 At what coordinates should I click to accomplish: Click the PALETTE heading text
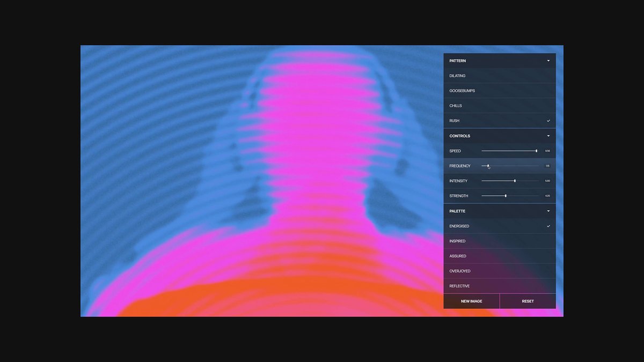pyautogui.click(x=457, y=211)
